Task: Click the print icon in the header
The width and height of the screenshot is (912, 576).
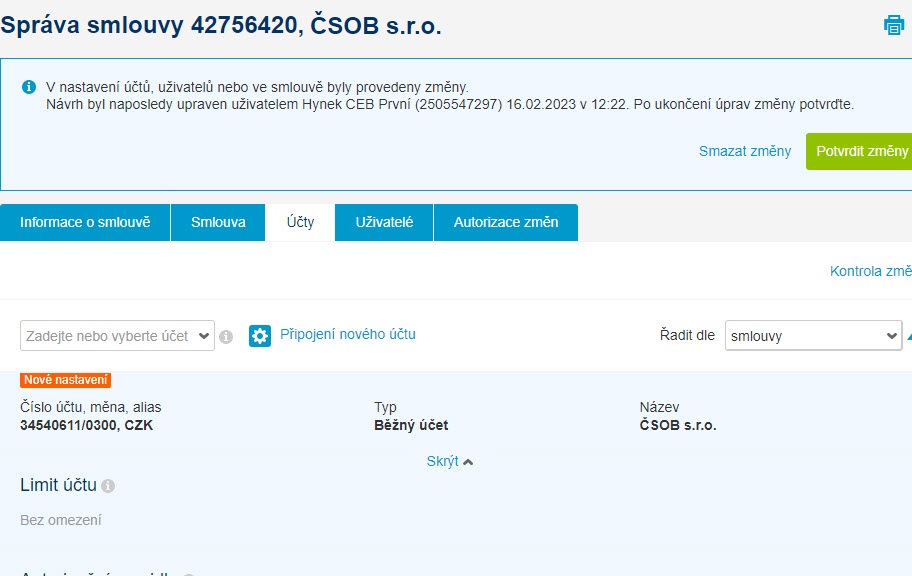Action: click(894, 25)
